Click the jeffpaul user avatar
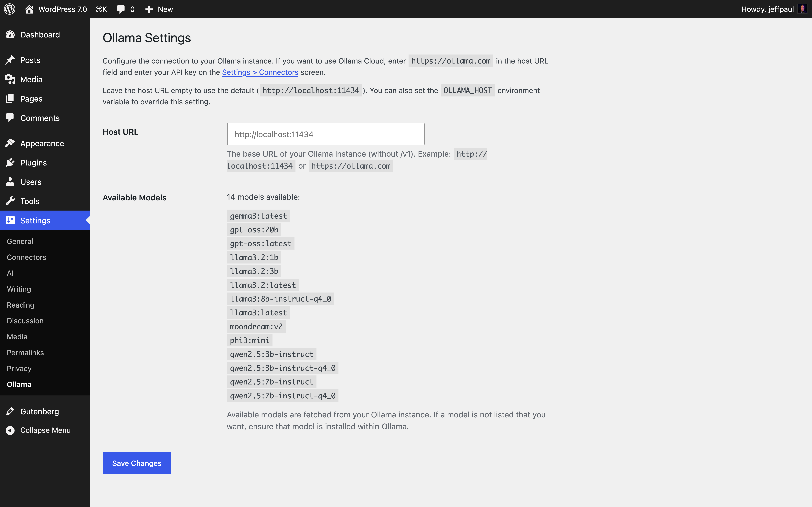The image size is (812, 507). click(x=802, y=9)
